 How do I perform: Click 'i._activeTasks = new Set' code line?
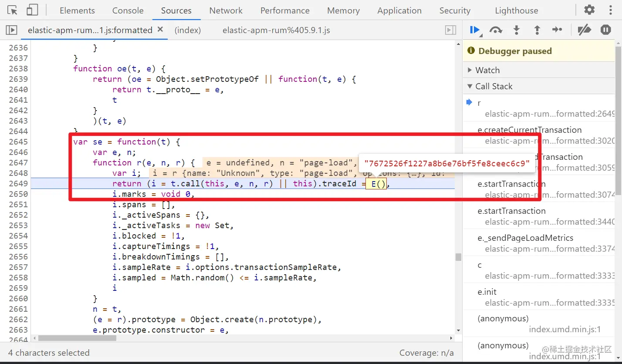173,225
